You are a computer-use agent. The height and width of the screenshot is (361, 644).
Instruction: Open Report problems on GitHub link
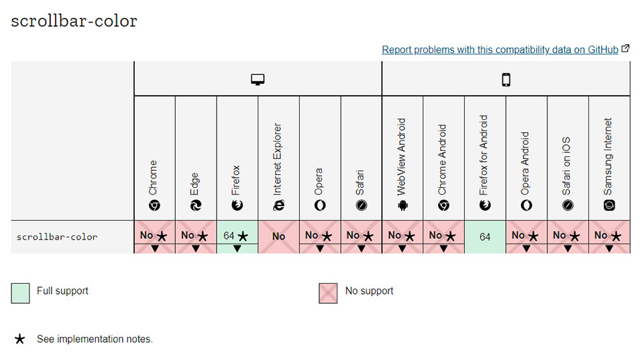click(x=500, y=50)
